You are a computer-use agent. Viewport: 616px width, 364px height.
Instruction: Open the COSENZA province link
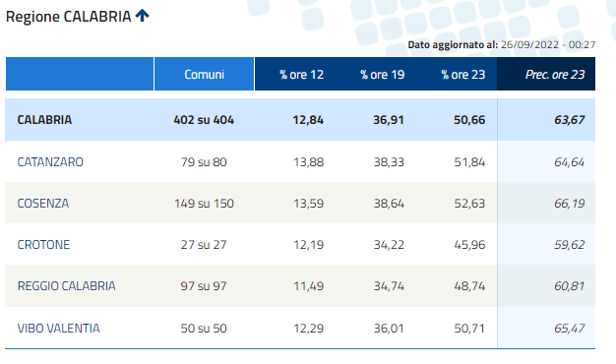pos(43,204)
